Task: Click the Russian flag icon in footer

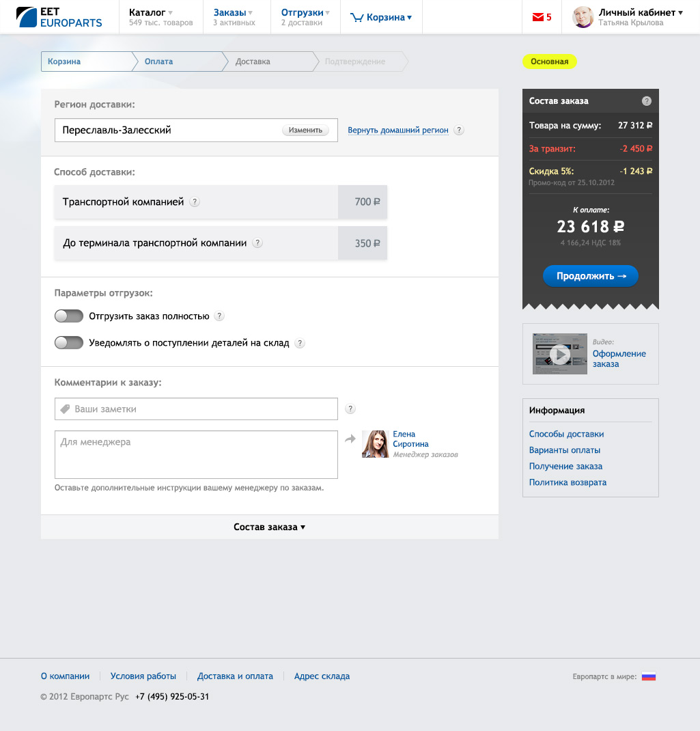Action: click(x=648, y=676)
